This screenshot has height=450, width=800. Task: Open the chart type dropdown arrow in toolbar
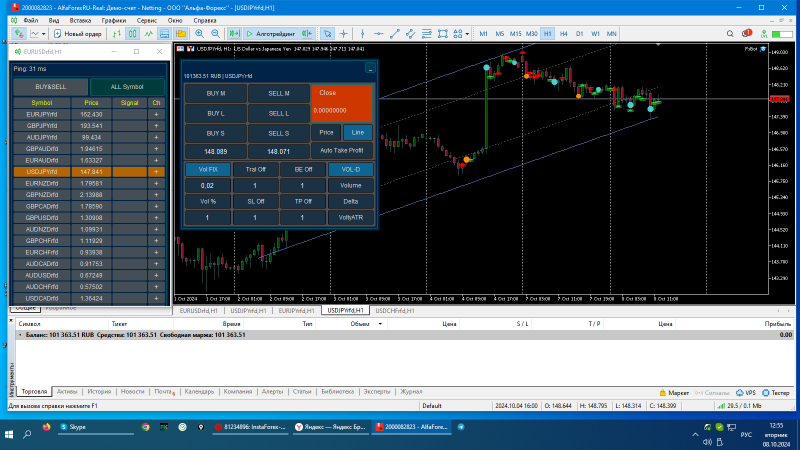[x=43, y=34]
